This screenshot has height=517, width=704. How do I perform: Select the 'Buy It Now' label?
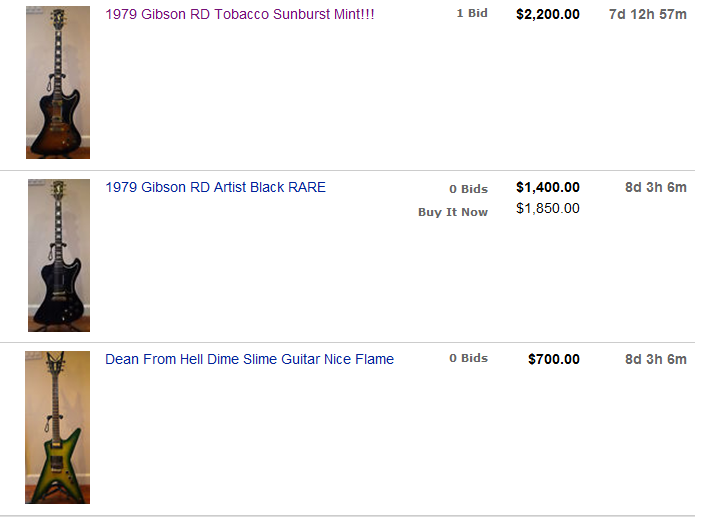453,212
